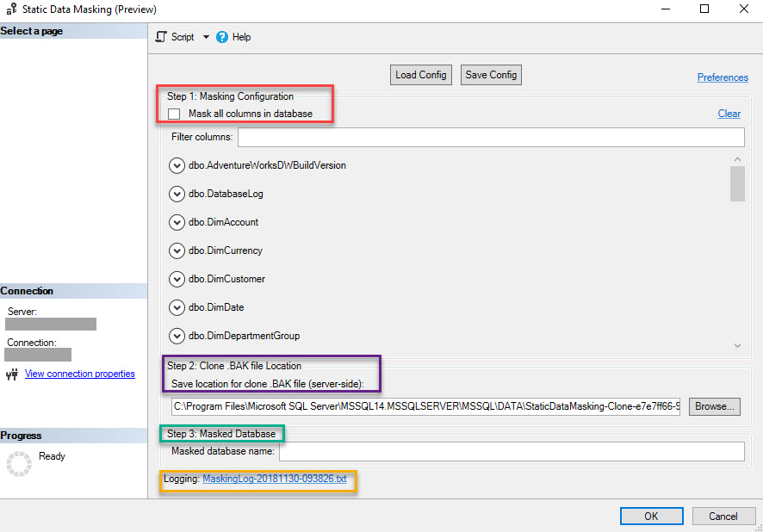Viewport: 763px width, 532px height.
Task: Click the blue Help question-mark icon
Action: click(x=222, y=37)
